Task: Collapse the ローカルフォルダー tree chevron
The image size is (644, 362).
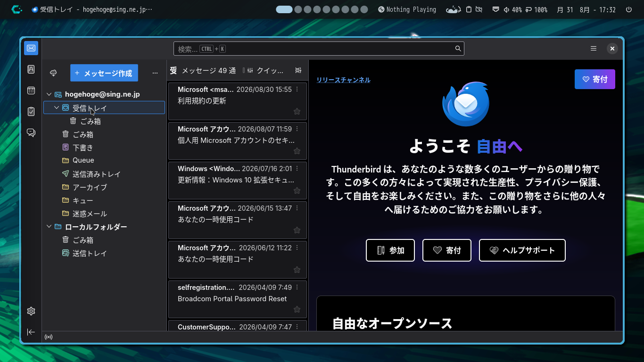Action: pos(49,227)
